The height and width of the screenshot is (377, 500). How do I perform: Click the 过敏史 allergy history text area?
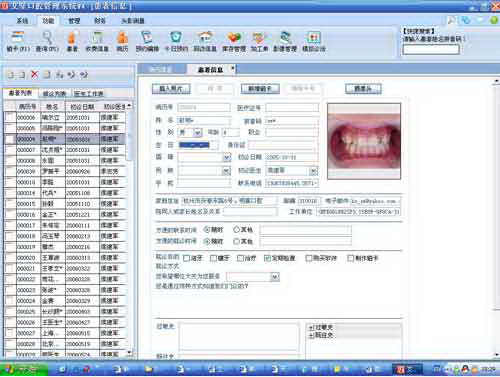[239, 336]
